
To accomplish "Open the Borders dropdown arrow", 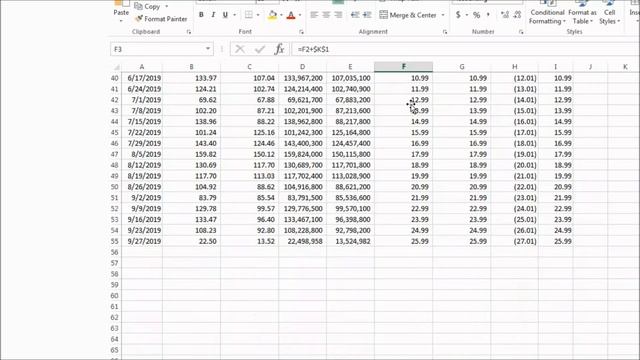I will pos(258,15).
